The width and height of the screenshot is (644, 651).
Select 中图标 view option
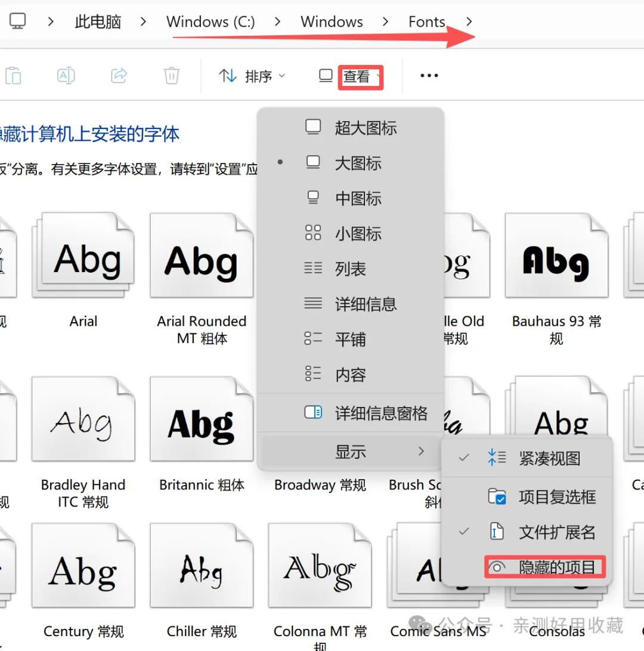pos(351,199)
